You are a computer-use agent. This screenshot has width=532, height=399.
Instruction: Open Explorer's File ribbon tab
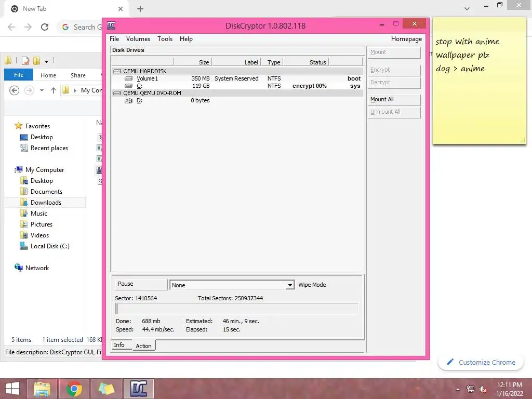coord(19,75)
